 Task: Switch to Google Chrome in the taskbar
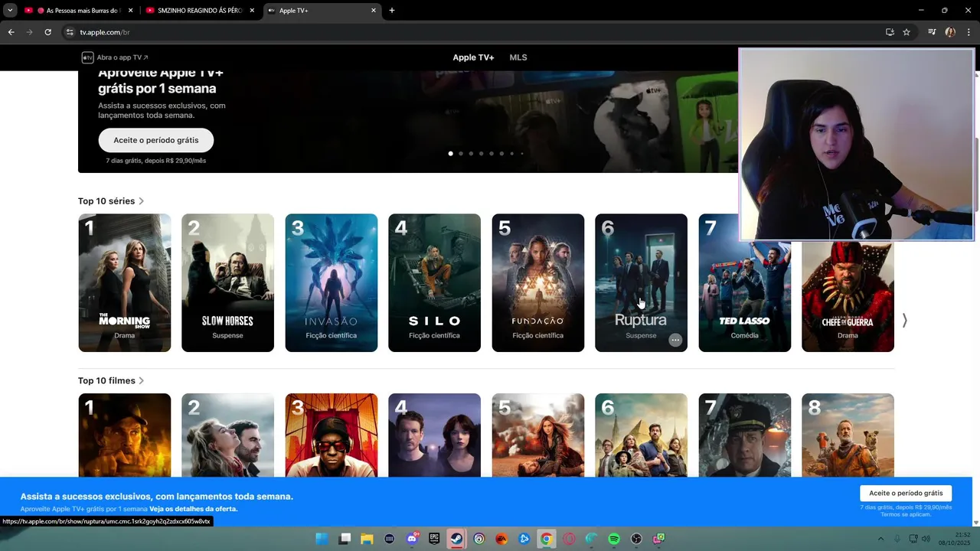click(x=546, y=539)
